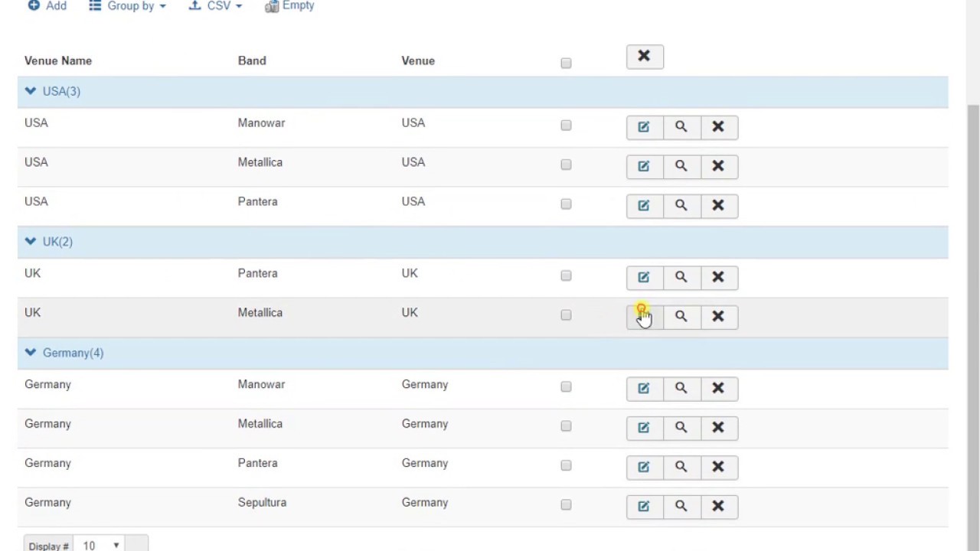
Task: Open the CSV dropdown menu
Action: click(215, 6)
